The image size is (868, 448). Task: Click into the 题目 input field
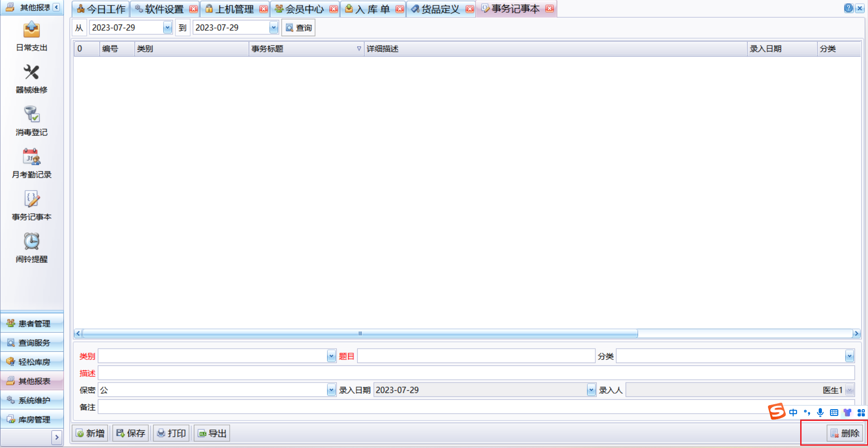coord(476,356)
